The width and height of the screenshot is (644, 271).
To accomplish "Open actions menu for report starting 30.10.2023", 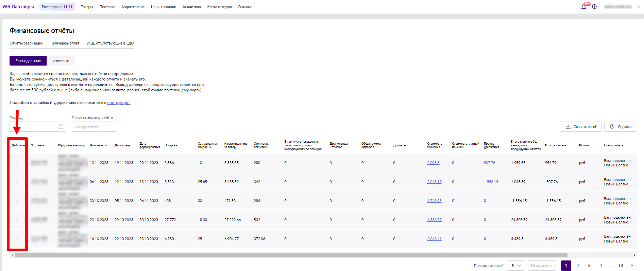I will tap(17, 201).
